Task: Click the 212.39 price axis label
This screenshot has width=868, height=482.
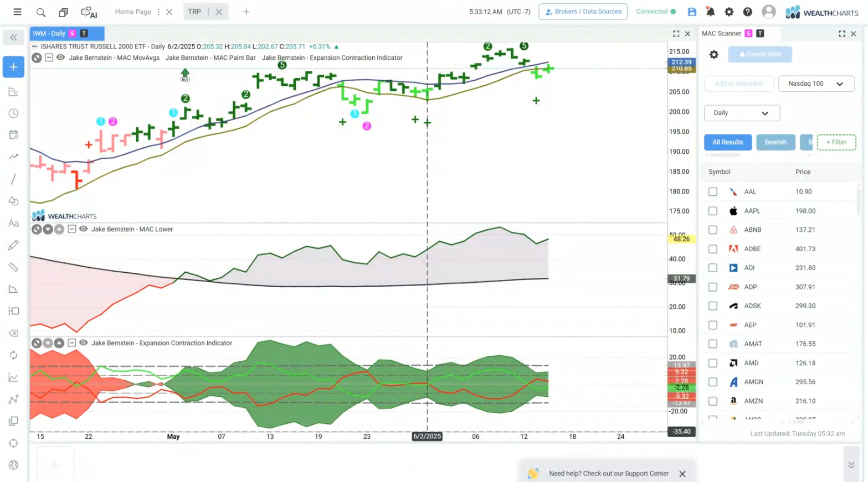Action: click(x=681, y=62)
